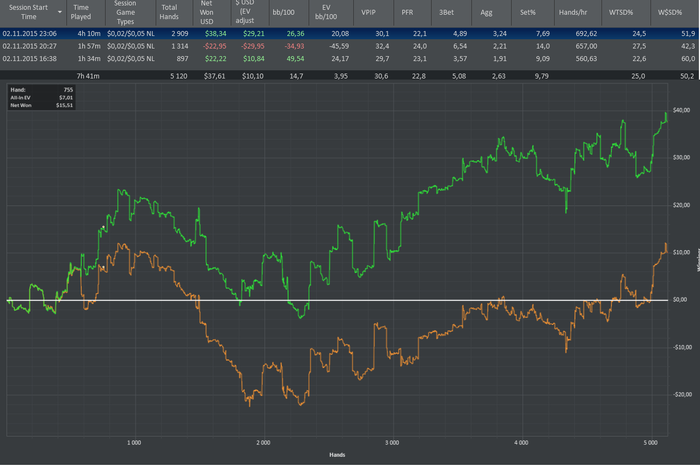Click time played 1h 34m cell

click(x=89, y=58)
